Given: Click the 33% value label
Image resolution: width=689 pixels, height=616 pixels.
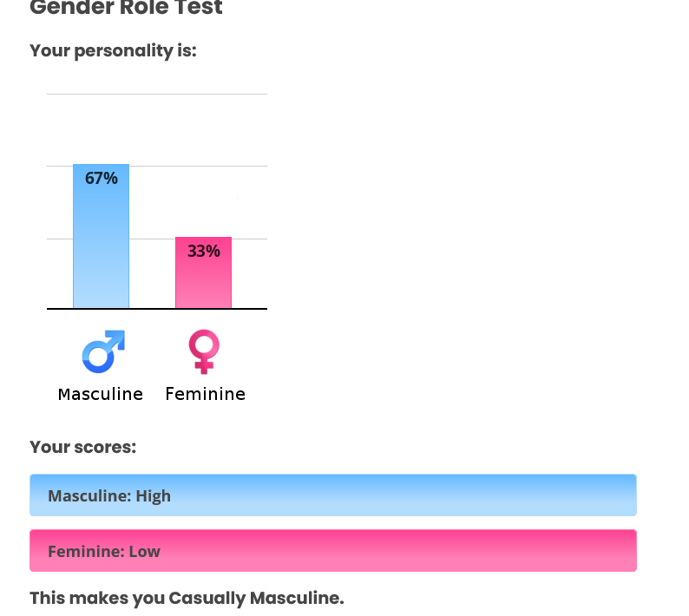Looking at the screenshot, I should 203,251.
